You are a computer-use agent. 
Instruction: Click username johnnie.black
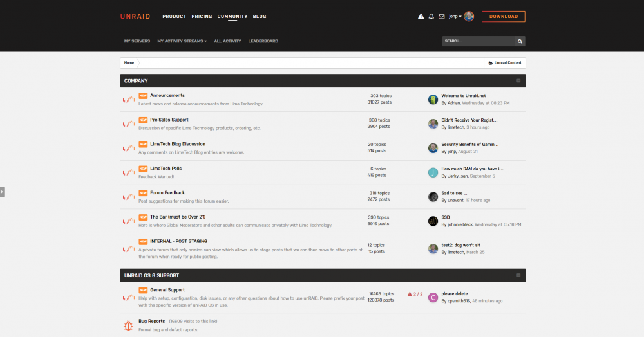click(x=460, y=224)
